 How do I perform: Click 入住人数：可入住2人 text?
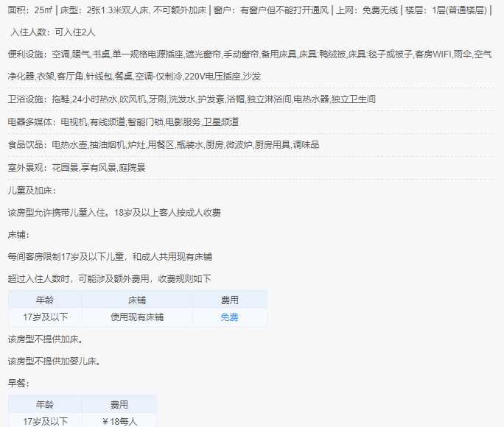pyautogui.click(x=53, y=32)
